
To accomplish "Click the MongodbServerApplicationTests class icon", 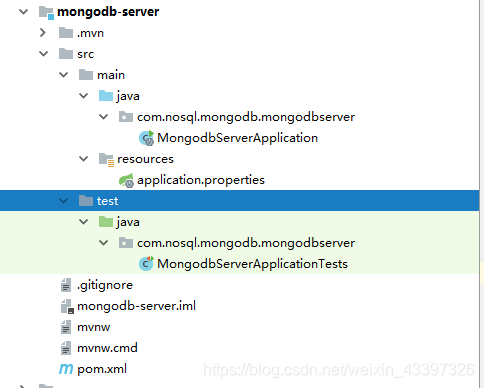I will [146, 263].
